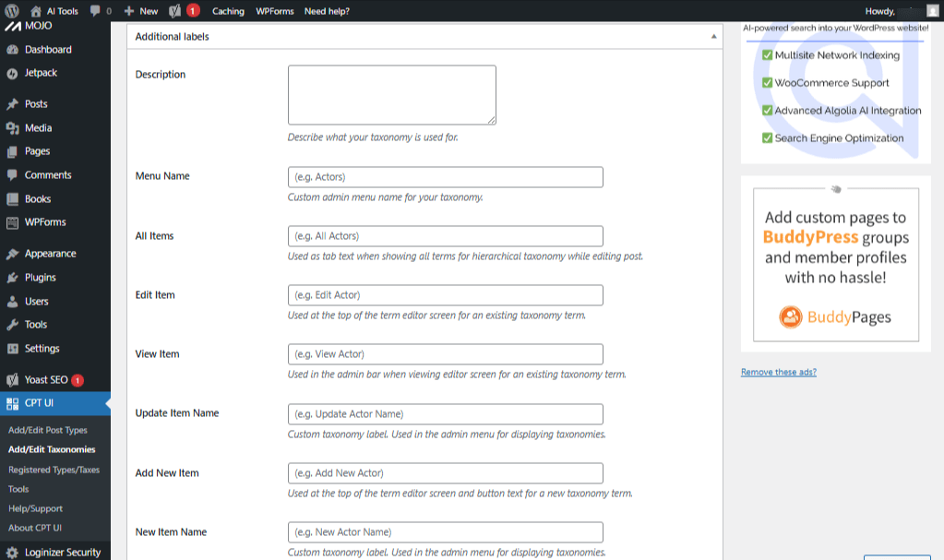
Task: Open the New content dropdown in admin bar
Action: pos(141,11)
